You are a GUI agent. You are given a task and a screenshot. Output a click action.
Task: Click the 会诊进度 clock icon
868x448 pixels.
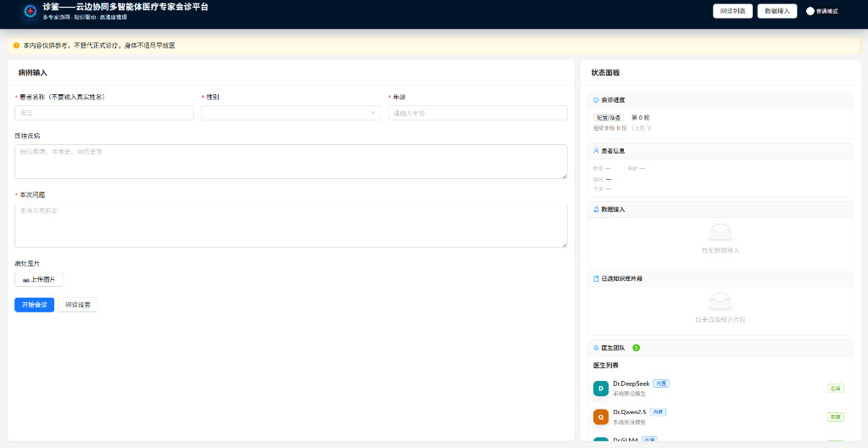[596, 100]
